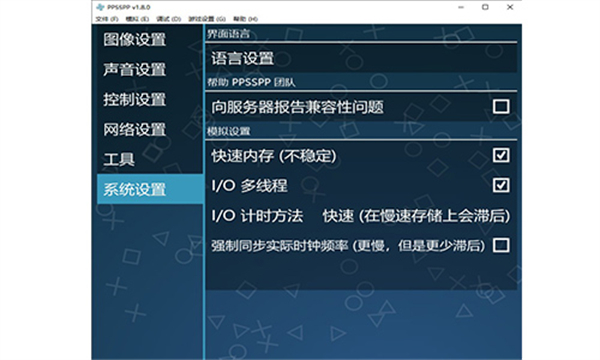This screenshot has width=600, height=360.
Task: Open the 语言设置 option
Action: click(361, 58)
